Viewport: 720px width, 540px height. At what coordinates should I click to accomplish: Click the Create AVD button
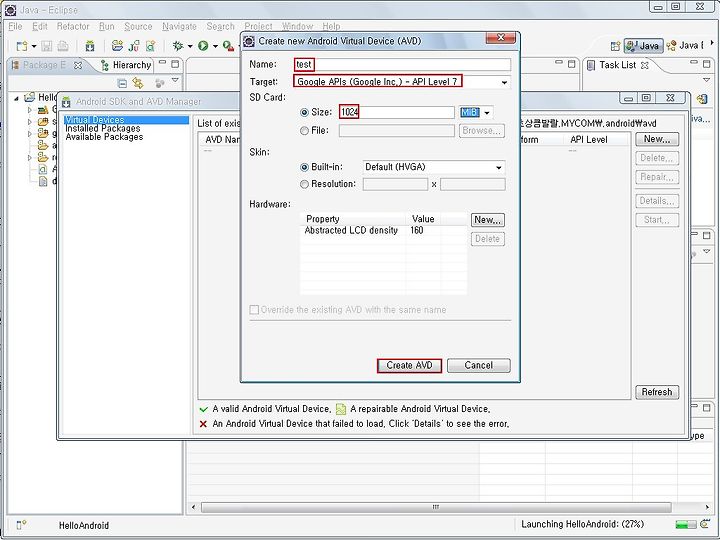[x=409, y=366]
